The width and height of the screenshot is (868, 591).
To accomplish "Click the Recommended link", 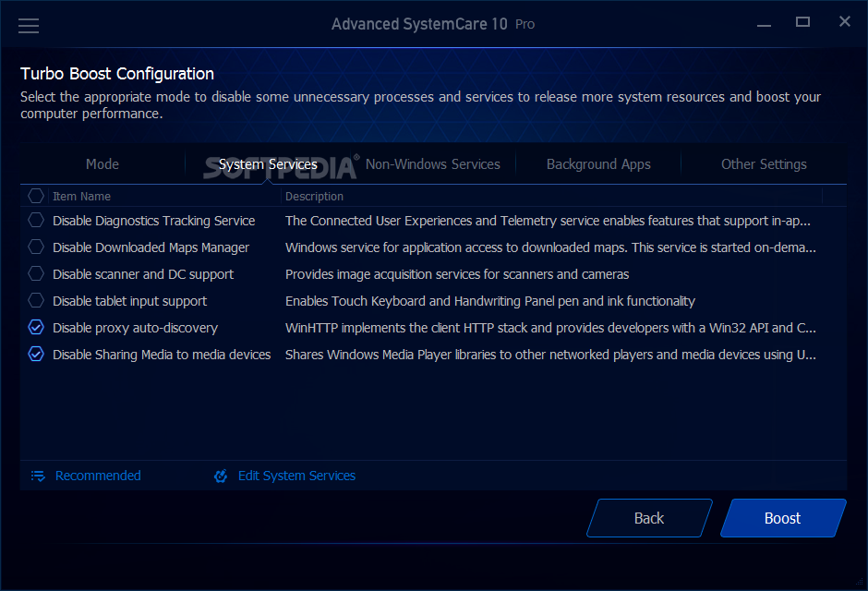I will tap(98, 476).
